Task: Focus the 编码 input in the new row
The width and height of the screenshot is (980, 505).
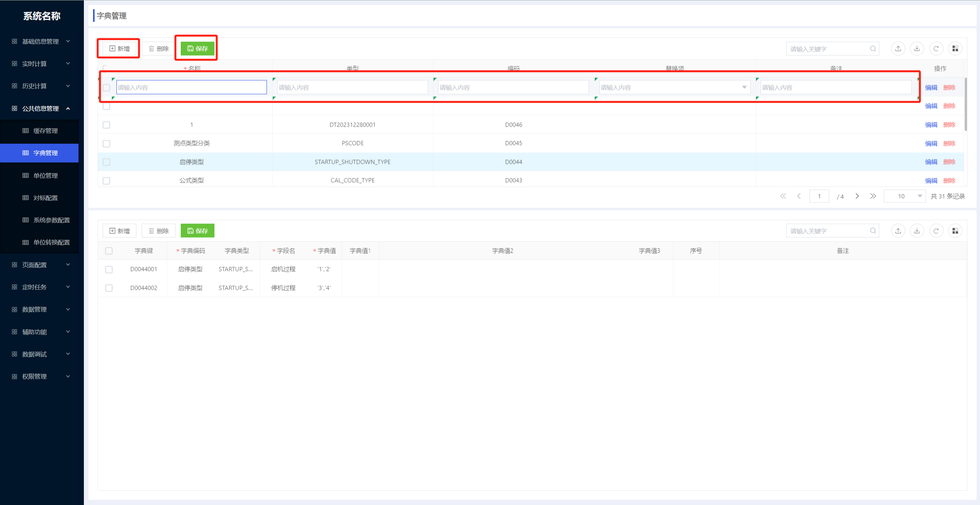Action: [x=514, y=87]
